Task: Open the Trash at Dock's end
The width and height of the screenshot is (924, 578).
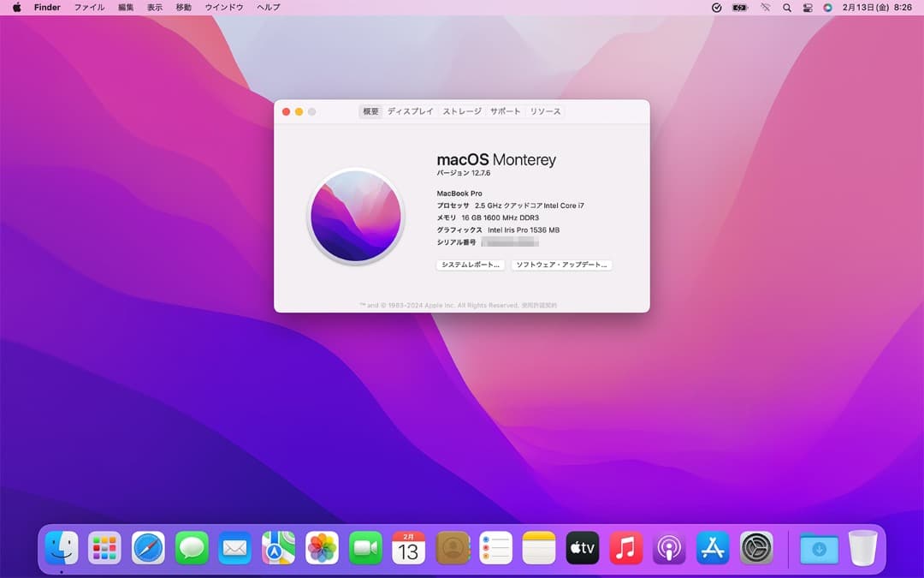Action: (863, 548)
